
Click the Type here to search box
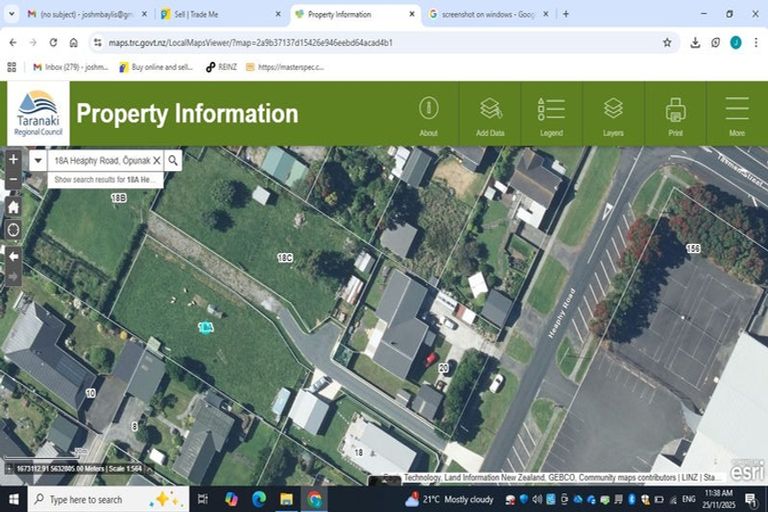pos(108,499)
